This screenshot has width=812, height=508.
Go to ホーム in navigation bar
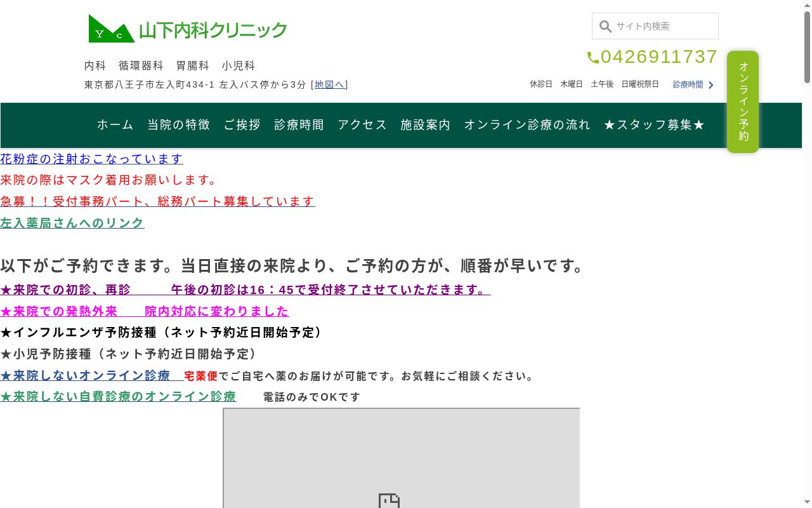[115, 125]
